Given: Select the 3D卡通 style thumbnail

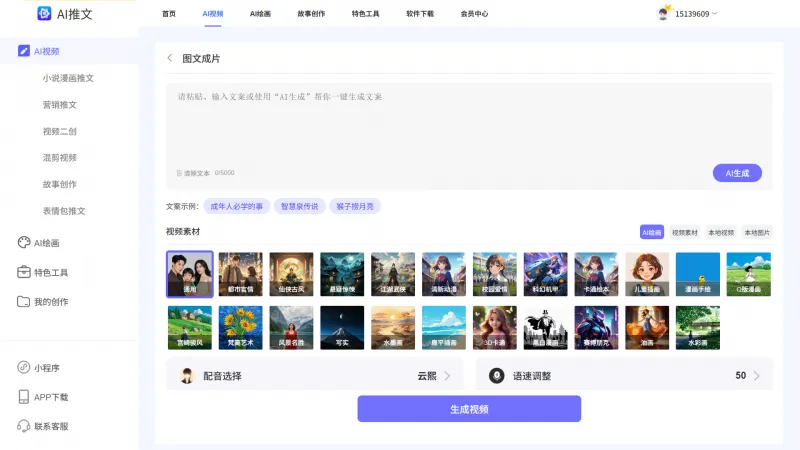Looking at the screenshot, I should click(x=495, y=328).
